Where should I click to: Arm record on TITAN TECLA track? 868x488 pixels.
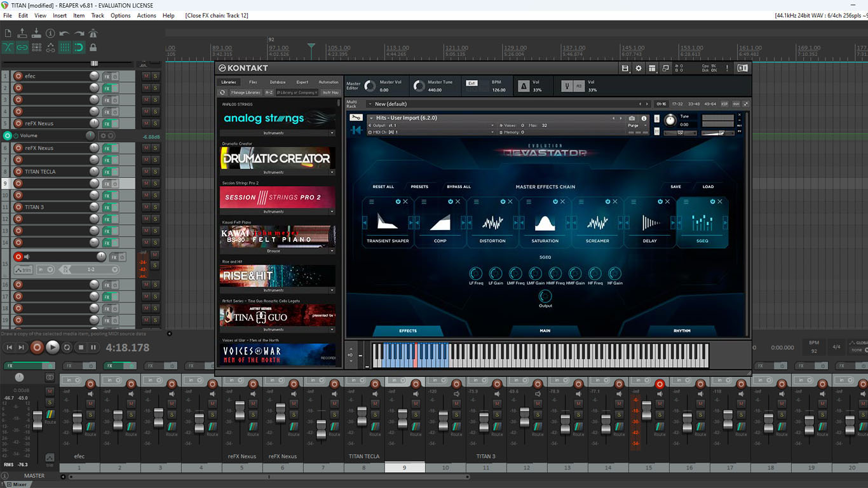coord(18,172)
